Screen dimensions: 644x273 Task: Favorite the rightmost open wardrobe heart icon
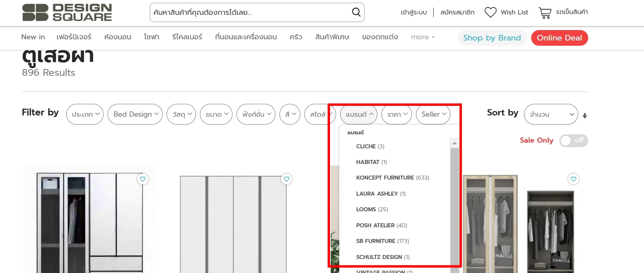click(x=573, y=179)
